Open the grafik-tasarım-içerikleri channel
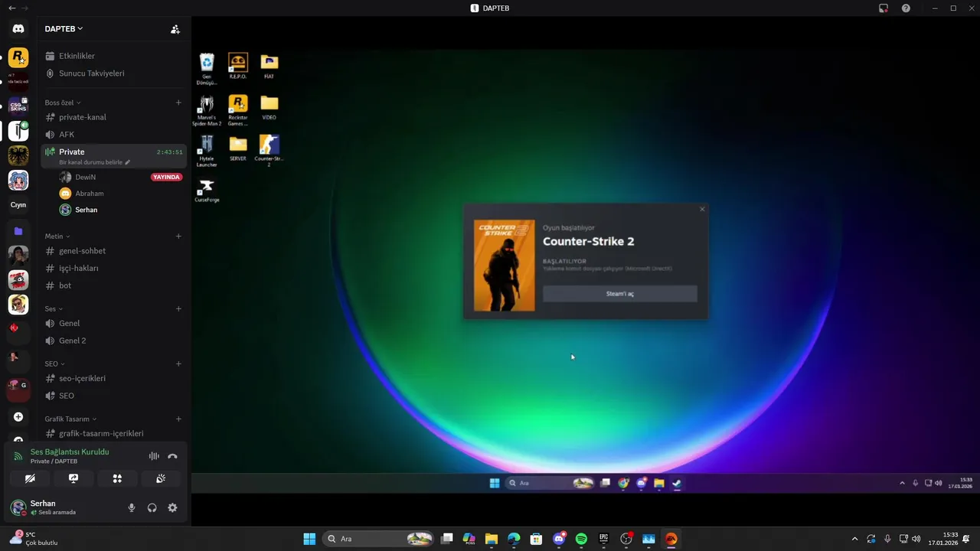Image resolution: width=980 pixels, height=551 pixels. coord(113,433)
